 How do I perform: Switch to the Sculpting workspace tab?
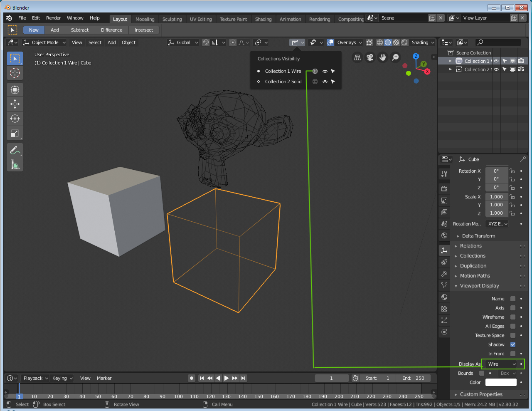(172, 19)
